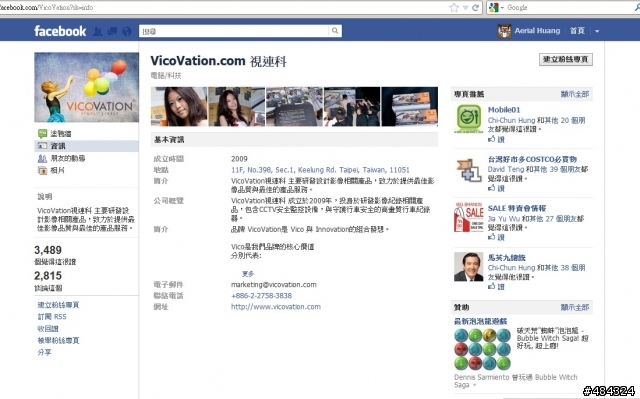This screenshot has width=640, height=399.
Task: Click the Aerial Huang name link
Action: pyautogui.click(x=537, y=31)
